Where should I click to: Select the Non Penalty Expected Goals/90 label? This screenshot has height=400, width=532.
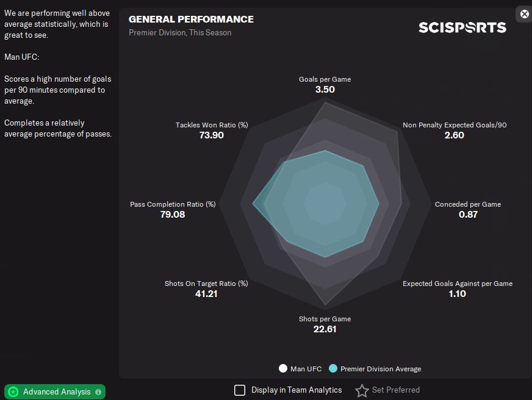[455, 125]
